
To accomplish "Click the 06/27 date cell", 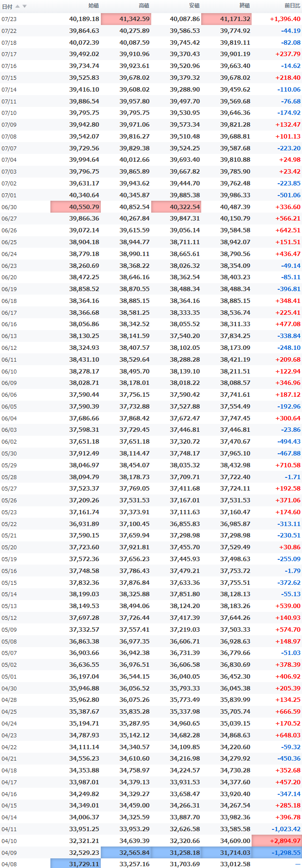I will pyautogui.click(x=9, y=219).
